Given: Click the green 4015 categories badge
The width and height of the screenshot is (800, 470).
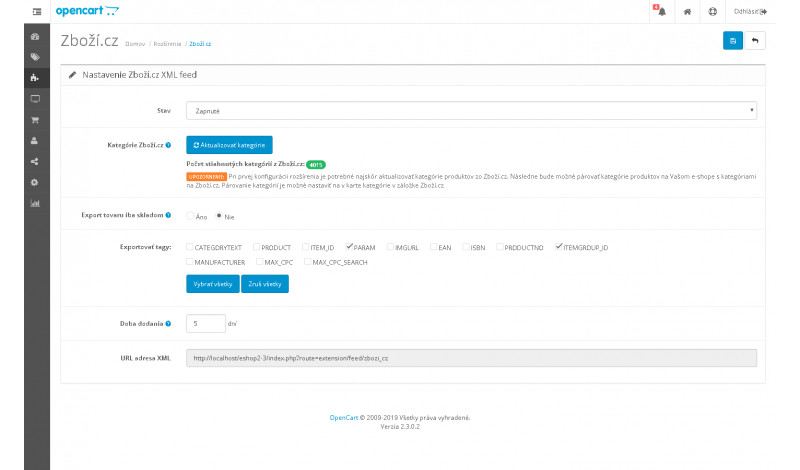Looking at the screenshot, I should coord(316,164).
